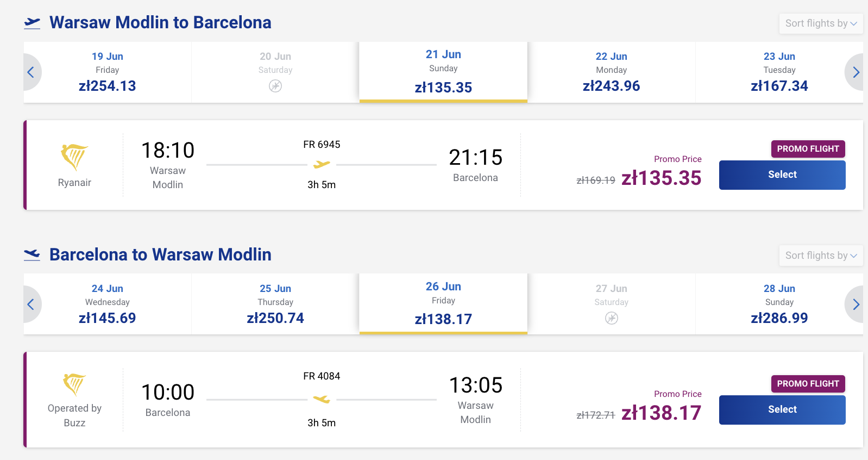Image resolution: width=868 pixels, height=460 pixels.
Task: Select the FR 4084 flight to Warsaw Modlin
Action: 782,410
